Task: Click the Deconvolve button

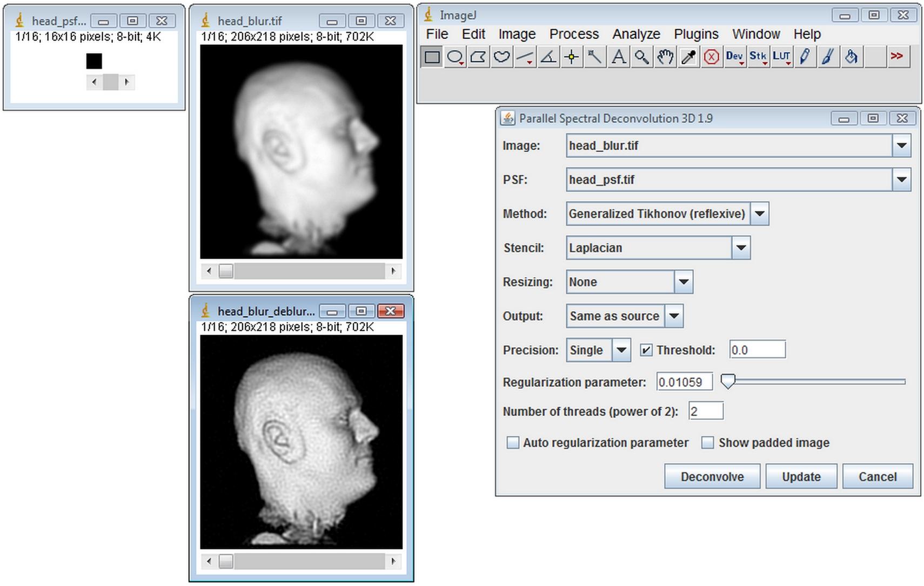Action: (x=712, y=476)
